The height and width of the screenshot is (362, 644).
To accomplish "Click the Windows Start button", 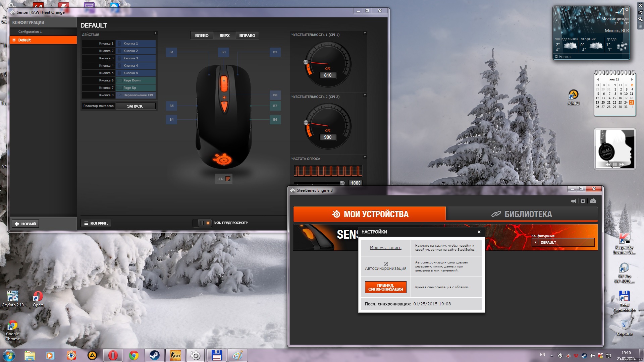I will coord(9,355).
